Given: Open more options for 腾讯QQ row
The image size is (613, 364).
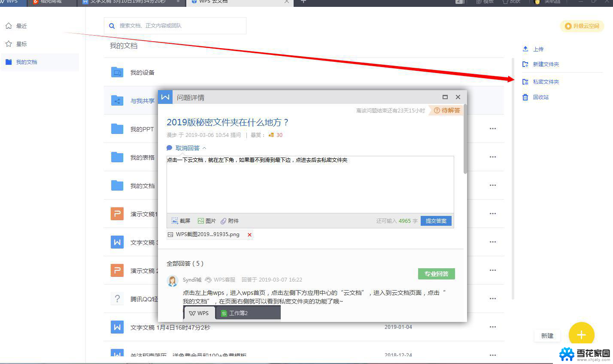Looking at the screenshot, I should click(x=493, y=299).
